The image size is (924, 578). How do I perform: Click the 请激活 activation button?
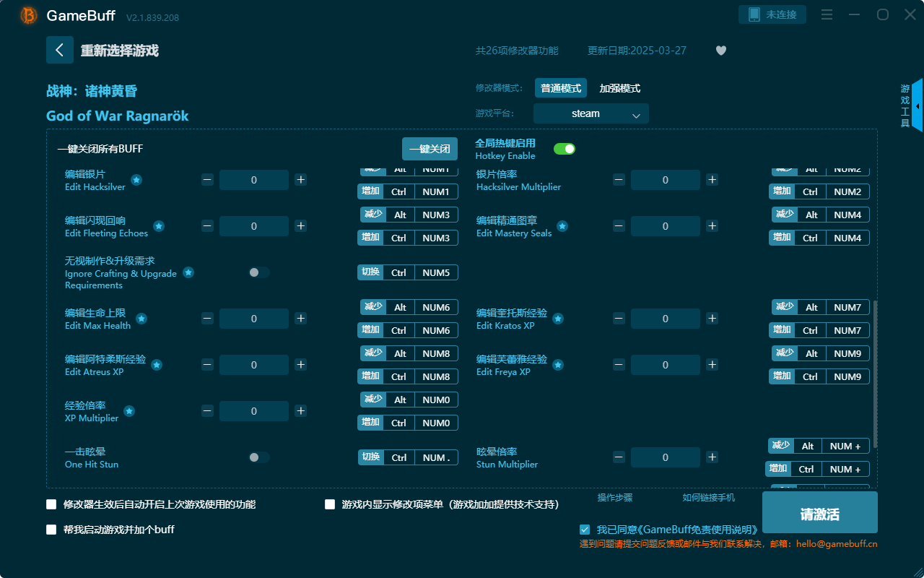coord(819,512)
